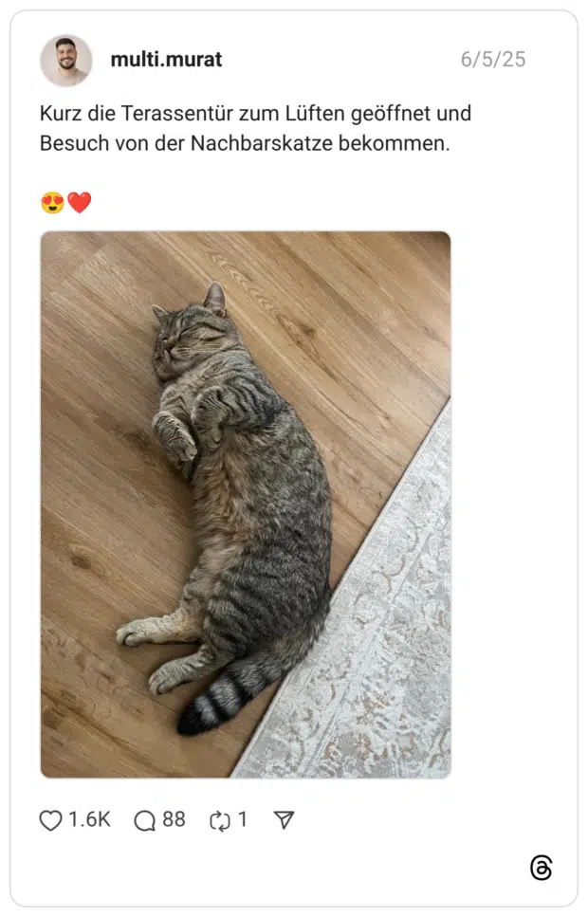View the 88 replies count

[x=174, y=819]
